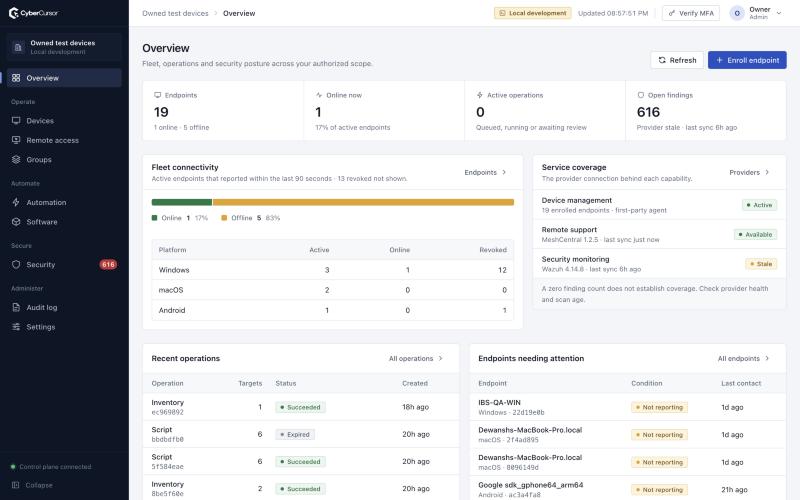
Task: Open the All operations chevron
Action: point(441,359)
